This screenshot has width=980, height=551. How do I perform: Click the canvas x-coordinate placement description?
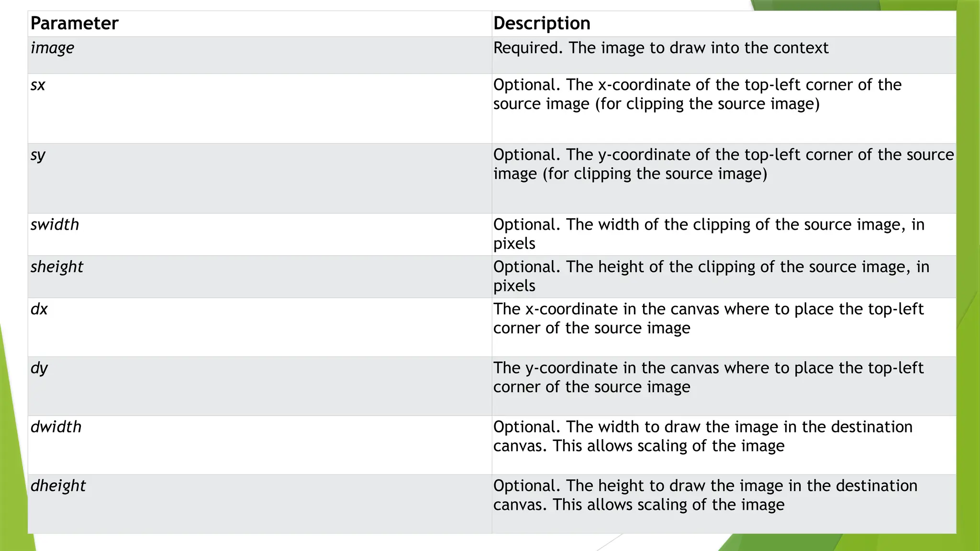[x=708, y=319]
